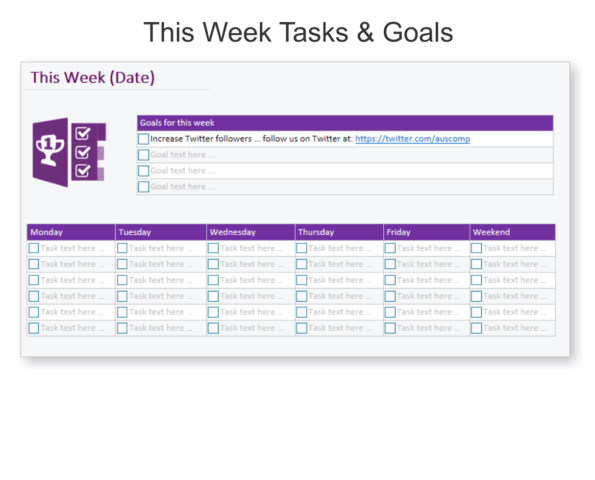Check the first Tuesday task checkbox
This screenshot has height=480, width=595.
[x=122, y=248]
